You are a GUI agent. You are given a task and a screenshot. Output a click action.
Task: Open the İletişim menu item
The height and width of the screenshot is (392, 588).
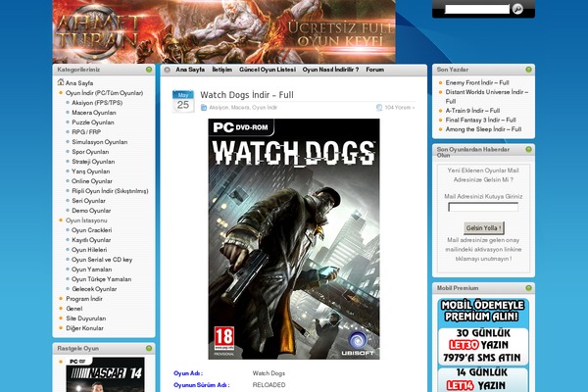point(222,70)
